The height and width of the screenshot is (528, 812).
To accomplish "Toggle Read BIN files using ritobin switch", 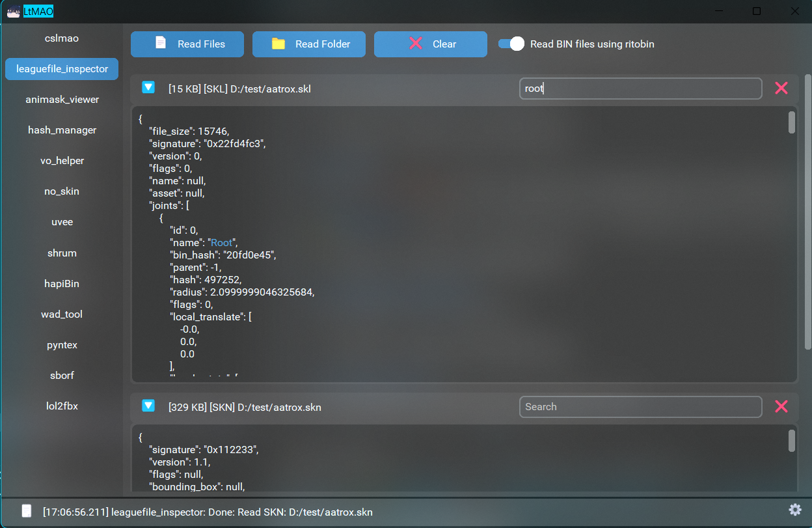I will [x=511, y=44].
